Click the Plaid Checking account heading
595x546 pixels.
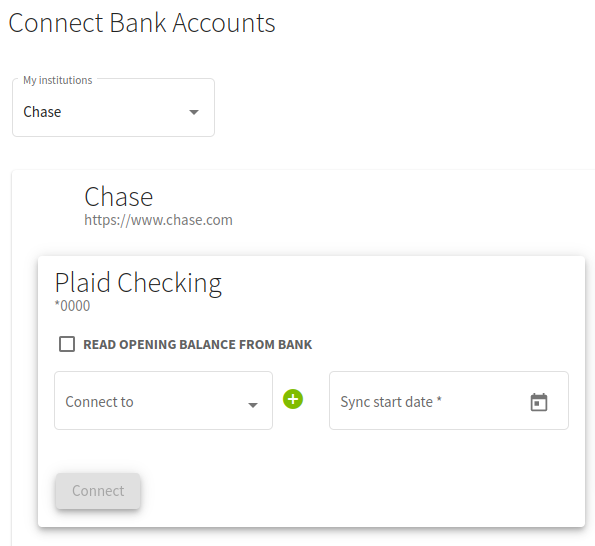(138, 283)
